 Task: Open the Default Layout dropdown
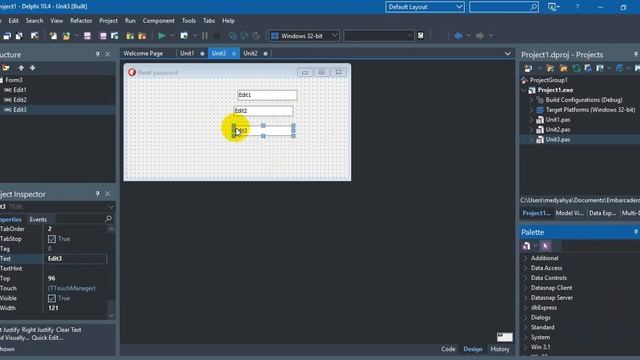(x=459, y=7)
